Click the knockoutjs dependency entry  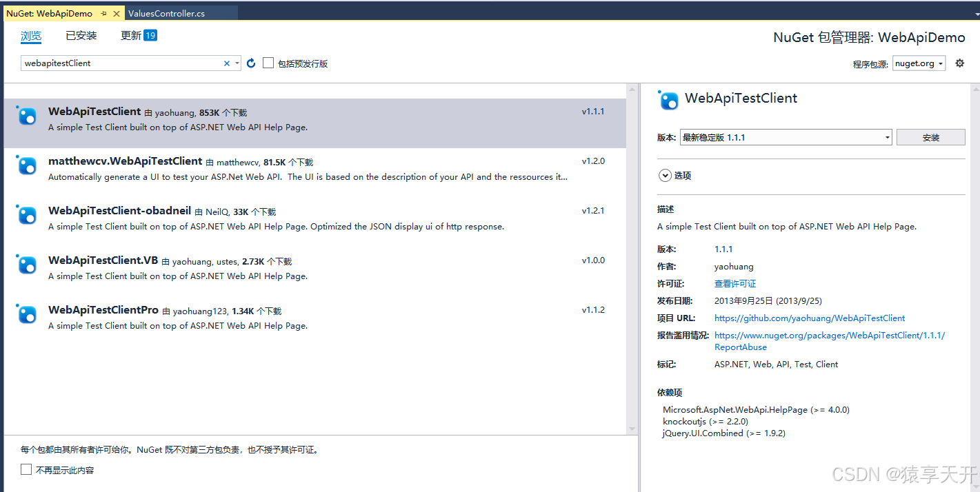tap(706, 422)
